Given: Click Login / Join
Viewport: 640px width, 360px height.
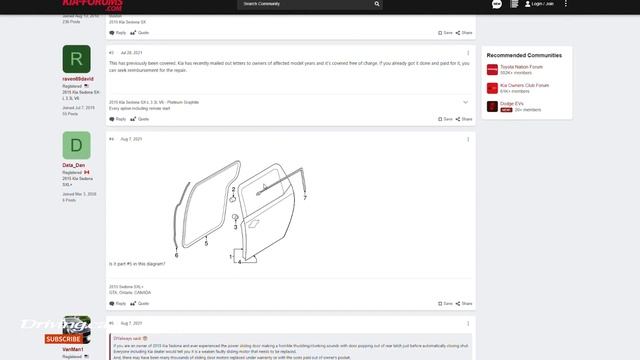Looking at the screenshot, I should coord(539,4).
